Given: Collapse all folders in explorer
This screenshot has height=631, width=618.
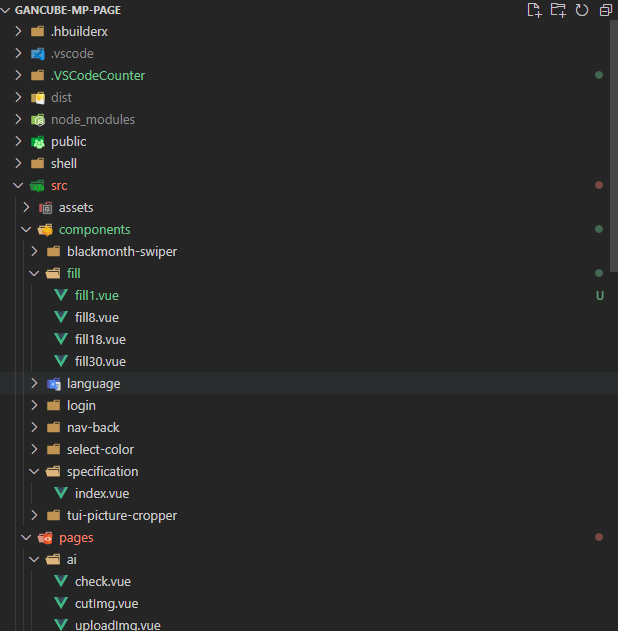Looking at the screenshot, I should (606, 10).
